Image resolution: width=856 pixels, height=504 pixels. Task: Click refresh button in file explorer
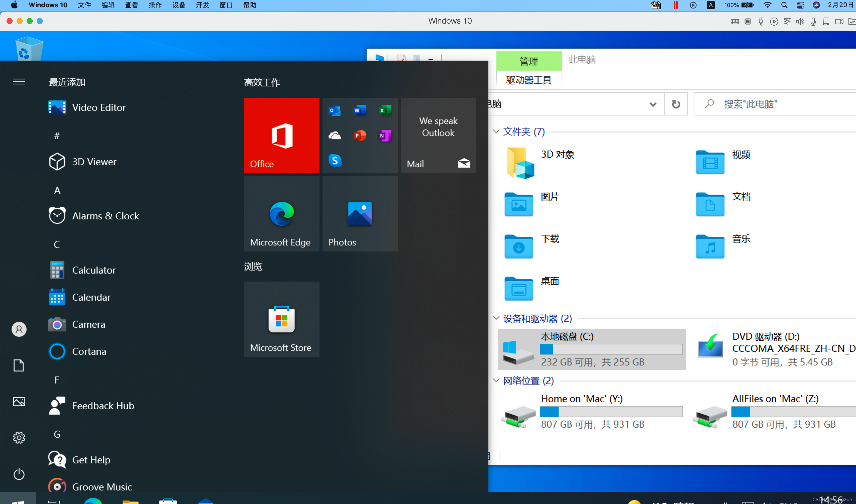[x=676, y=104]
